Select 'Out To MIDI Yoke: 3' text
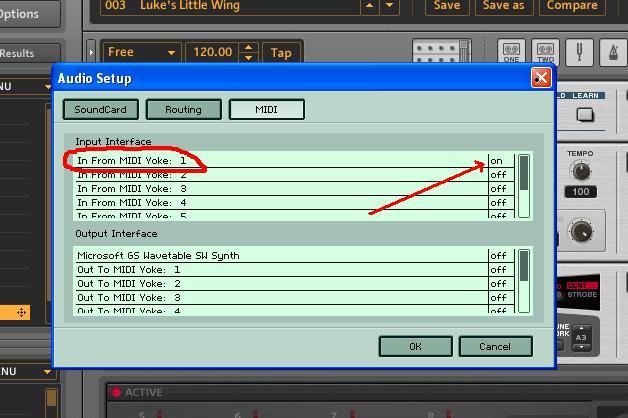Image resolution: width=628 pixels, height=418 pixels. 129,297
